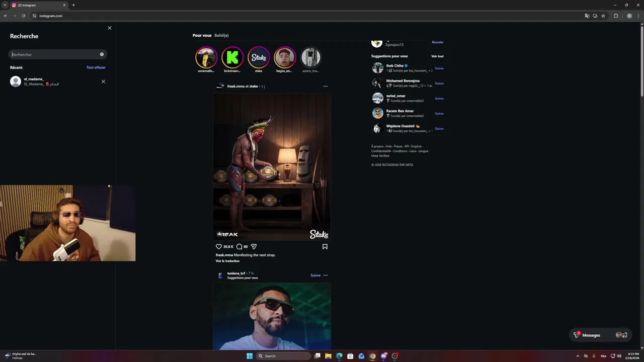
Task: Reload the Instagram page
Action: [23, 16]
